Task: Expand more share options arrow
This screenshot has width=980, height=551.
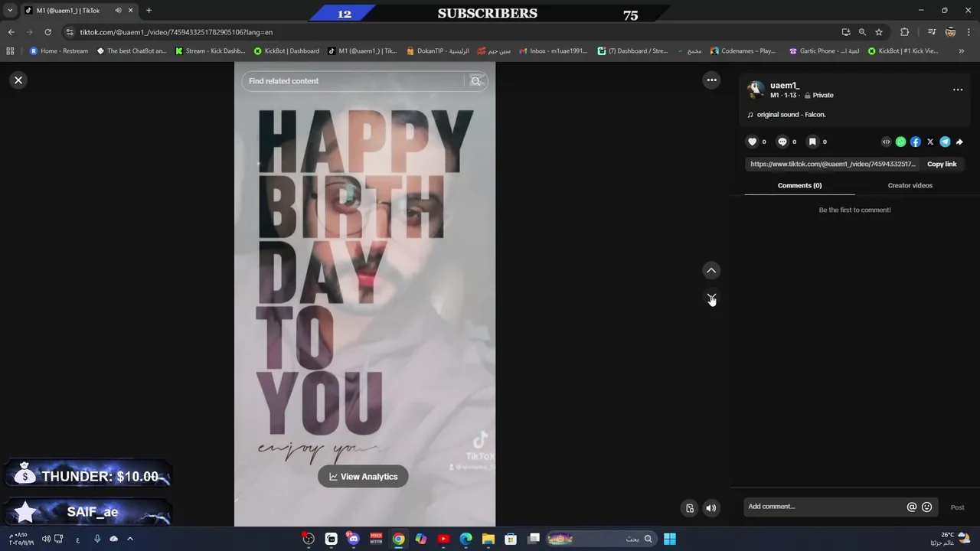Action: tap(959, 142)
